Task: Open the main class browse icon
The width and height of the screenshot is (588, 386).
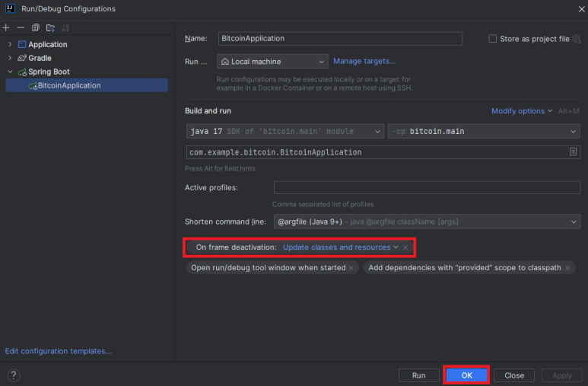Action: point(573,152)
